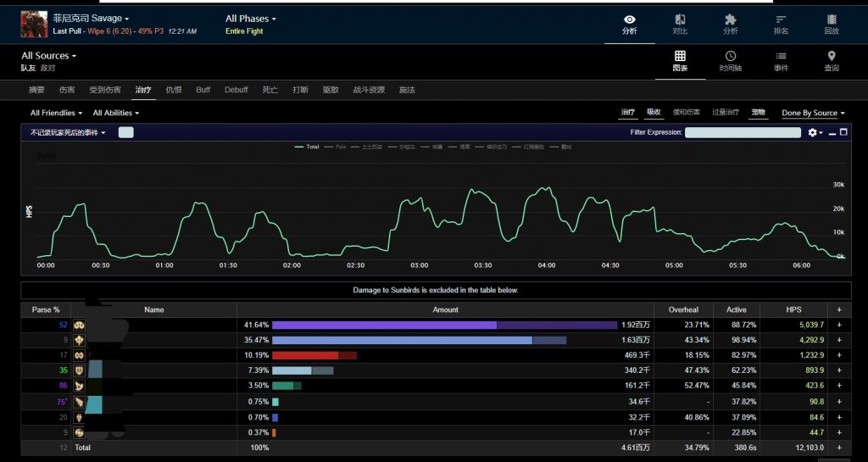Open the 分析 eye icon view
This screenshot has width=868, height=462.
629,24
